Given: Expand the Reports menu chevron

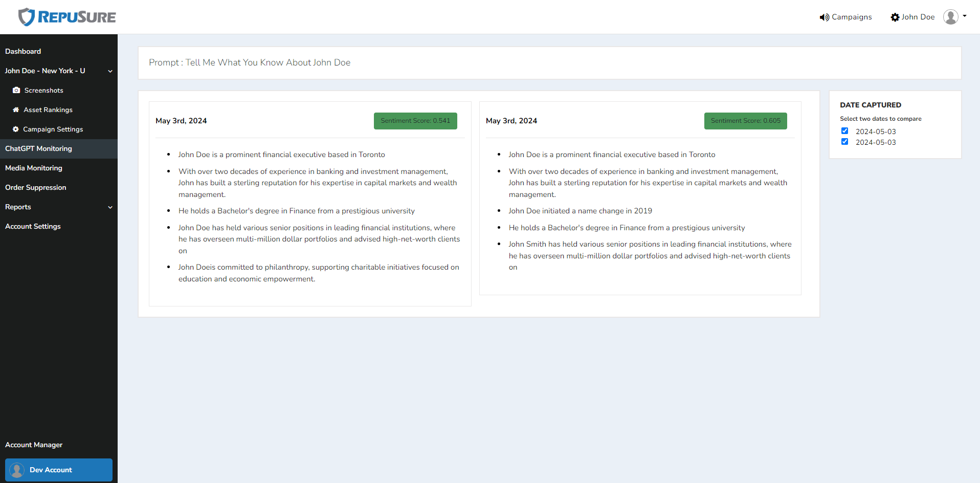Looking at the screenshot, I should click(x=110, y=207).
